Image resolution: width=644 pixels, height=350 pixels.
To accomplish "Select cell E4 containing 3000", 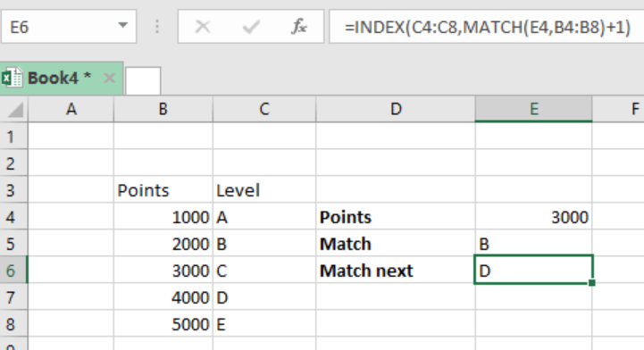I will (533, 217).
